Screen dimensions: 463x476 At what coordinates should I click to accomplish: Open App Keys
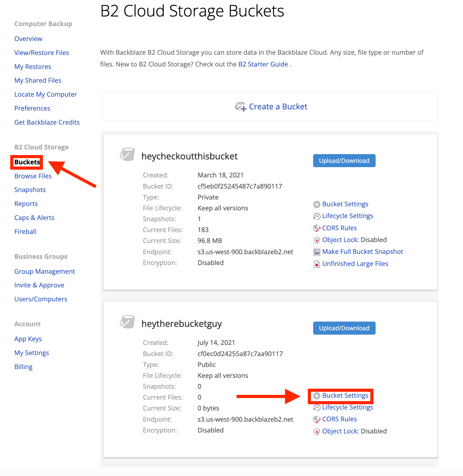coord(28,339)
